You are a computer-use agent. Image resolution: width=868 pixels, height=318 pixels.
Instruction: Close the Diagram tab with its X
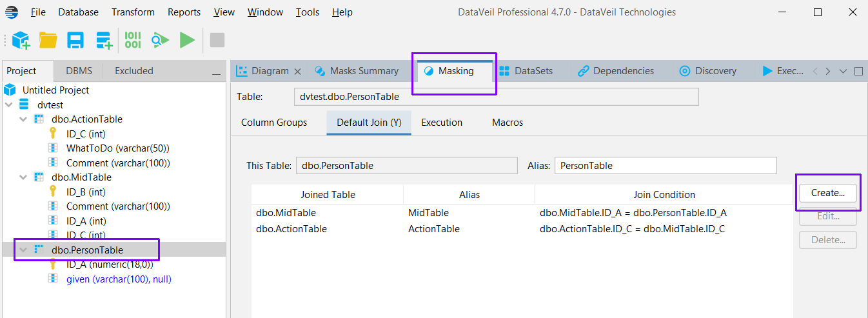pos(297,71)
